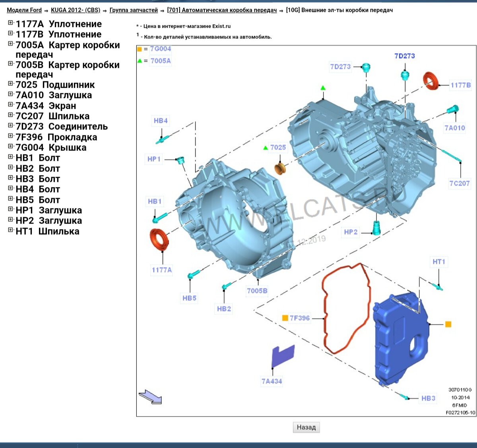Viewport: 477px width, 448px height.
Task: Open the KUGA 2012- (CBS) breadcrumb link
Action: [76, 10]
